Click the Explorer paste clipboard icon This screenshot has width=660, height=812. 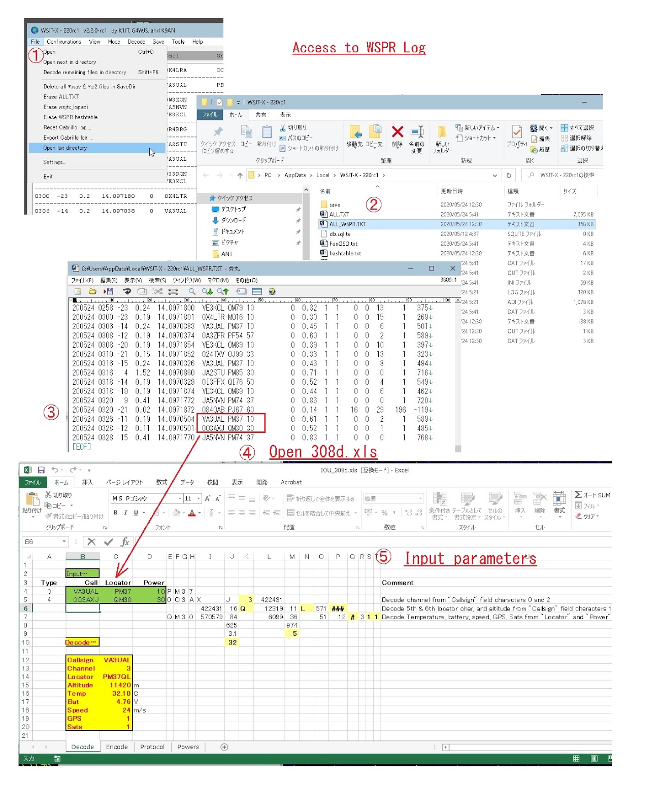267,132
